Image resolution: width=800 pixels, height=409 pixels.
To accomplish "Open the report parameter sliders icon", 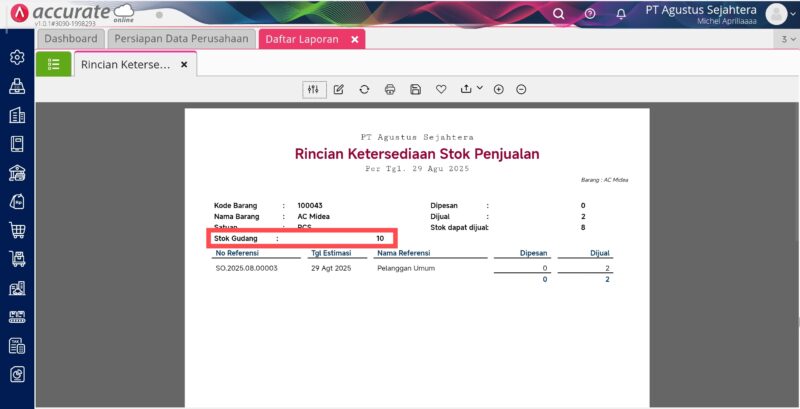I will click(313, 89).
